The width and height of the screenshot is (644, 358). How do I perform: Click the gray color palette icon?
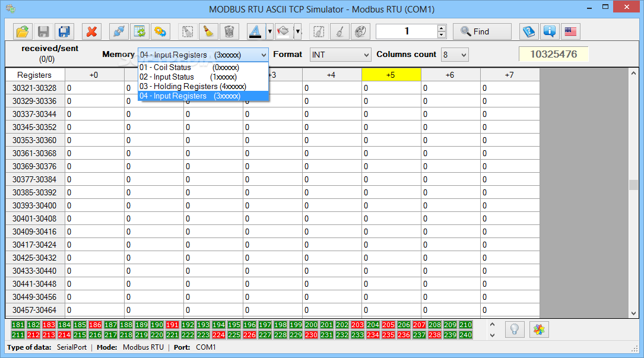(360, 31)
